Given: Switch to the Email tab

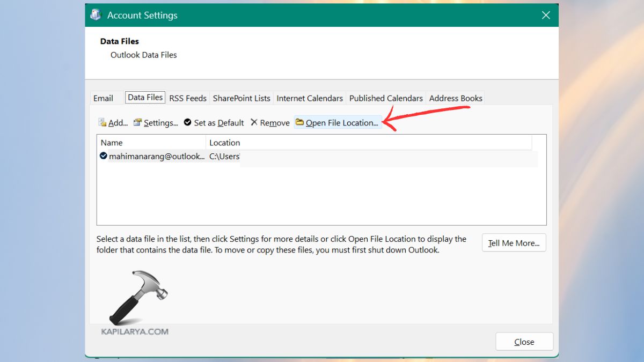Looking at the screenshot, I should pyautogui.click(x=104, y=98).
